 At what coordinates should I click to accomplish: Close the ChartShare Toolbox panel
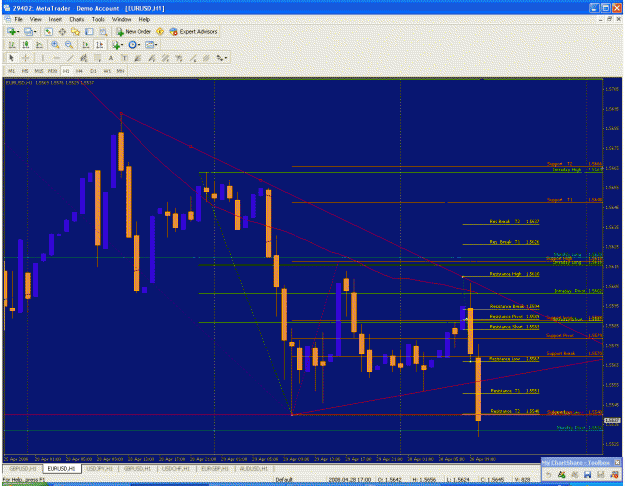tap(617, 462)
